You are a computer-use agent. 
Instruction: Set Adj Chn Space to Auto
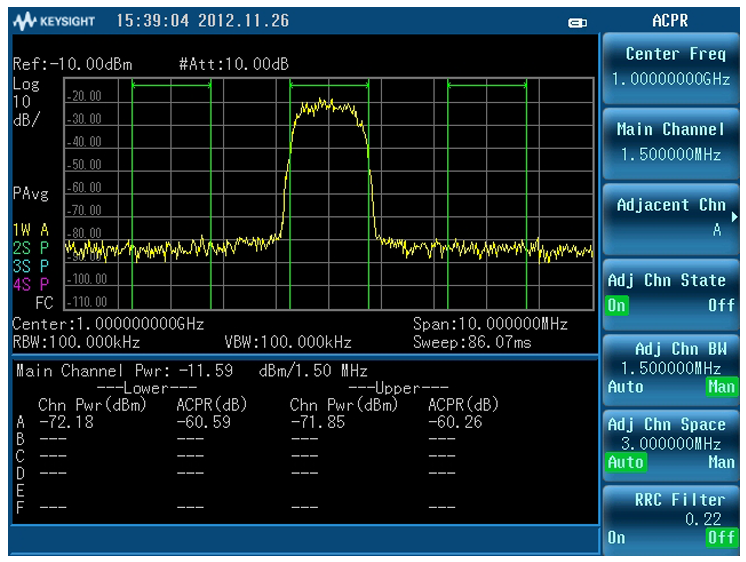point(625,463)
